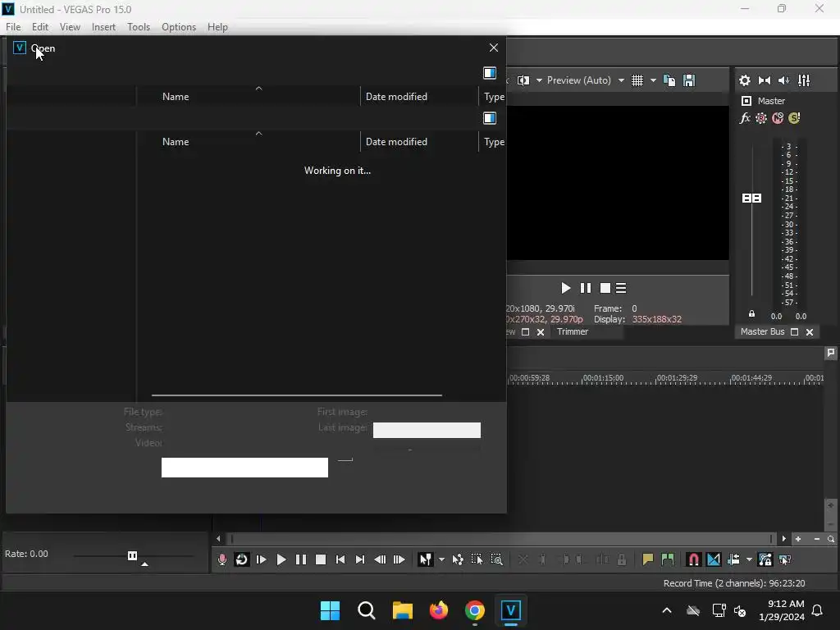Click Master bus square icon
Screen dimensions: 840x630
click(746, 101)
